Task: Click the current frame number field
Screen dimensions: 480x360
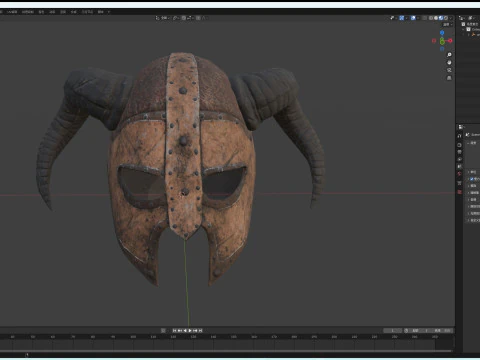Action: pyautogui.click(x=393, y=331)
